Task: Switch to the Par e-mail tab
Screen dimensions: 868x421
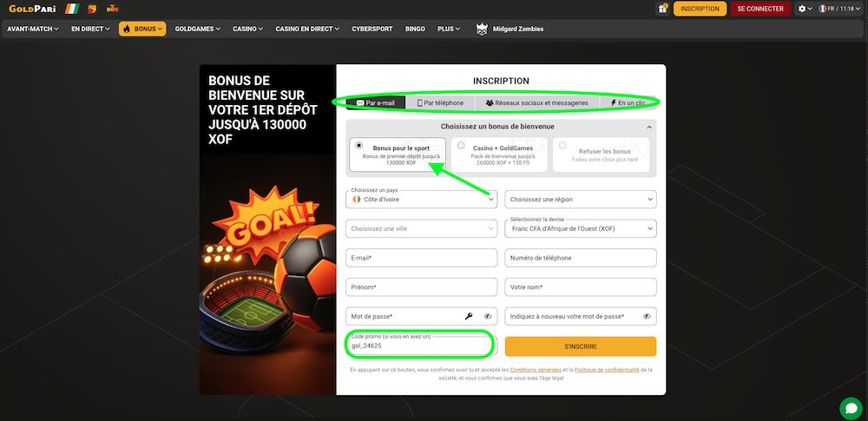Action: [376, 103]
